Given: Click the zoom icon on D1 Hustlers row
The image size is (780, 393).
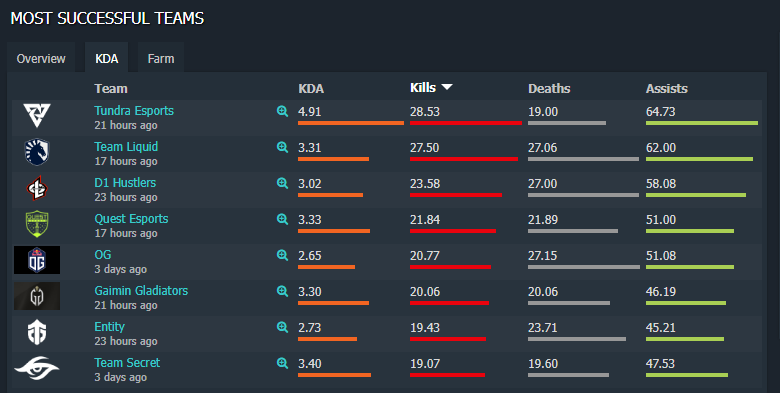Looking at the screenshot, I should pyautogui.click(x=283, y=183).
